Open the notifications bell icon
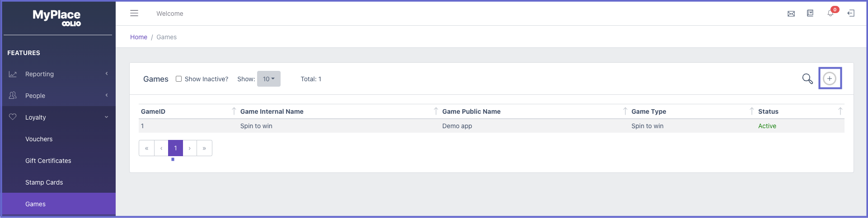 pos(830,13)
